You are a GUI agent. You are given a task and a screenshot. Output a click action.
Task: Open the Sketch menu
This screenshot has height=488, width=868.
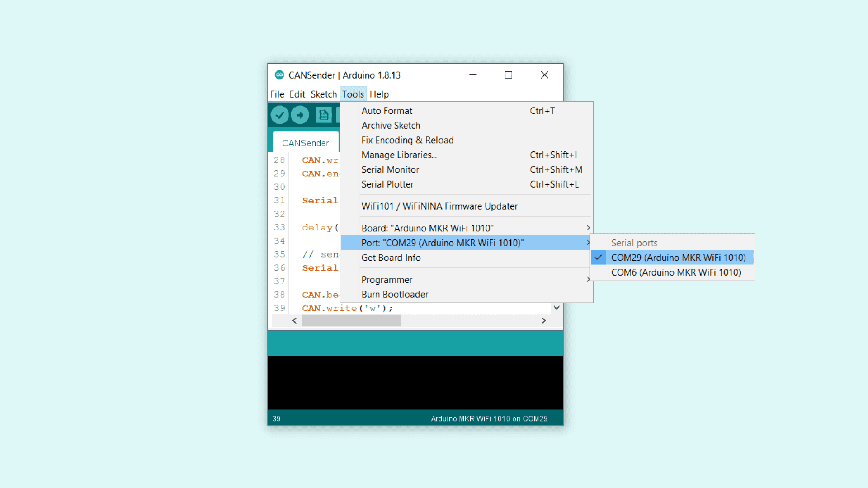coord(324,94)
